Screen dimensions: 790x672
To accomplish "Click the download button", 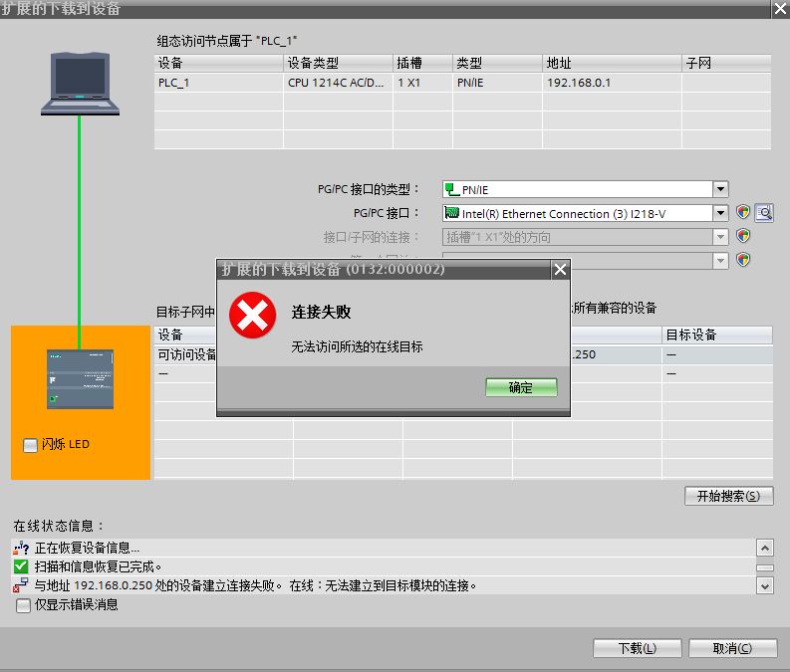I will click(637, 648).
